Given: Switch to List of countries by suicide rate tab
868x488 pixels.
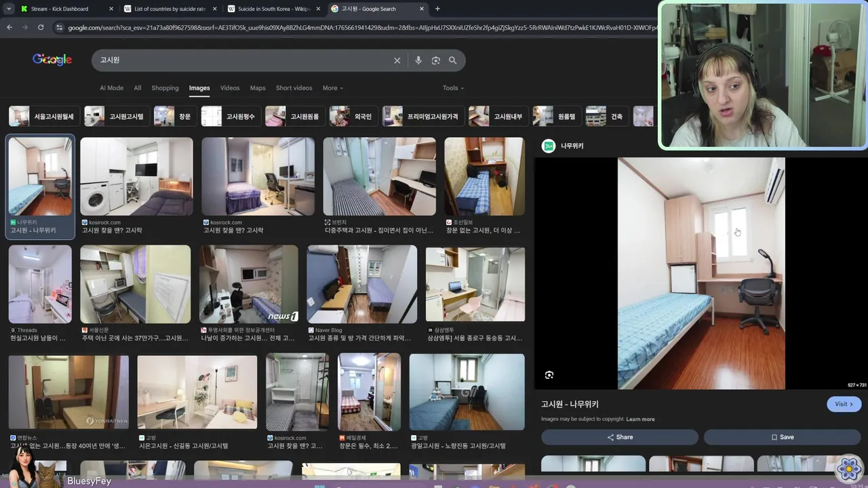Looking at the screenshot, I should pyautogui.click(x=170, y=9).
